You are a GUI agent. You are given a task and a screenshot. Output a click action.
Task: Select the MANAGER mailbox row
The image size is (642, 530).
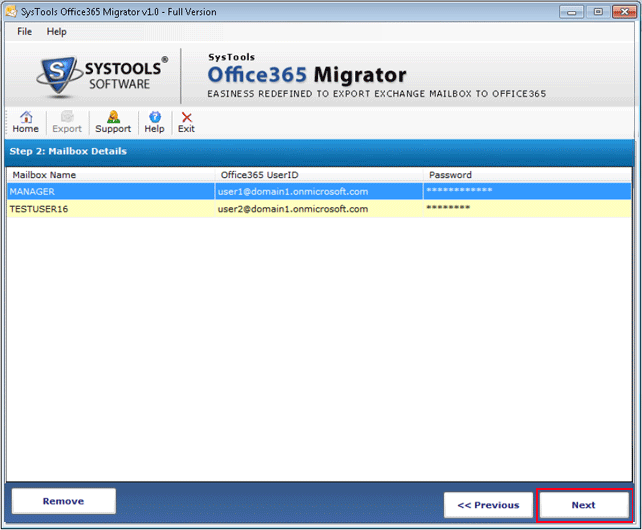click(319, 191)
